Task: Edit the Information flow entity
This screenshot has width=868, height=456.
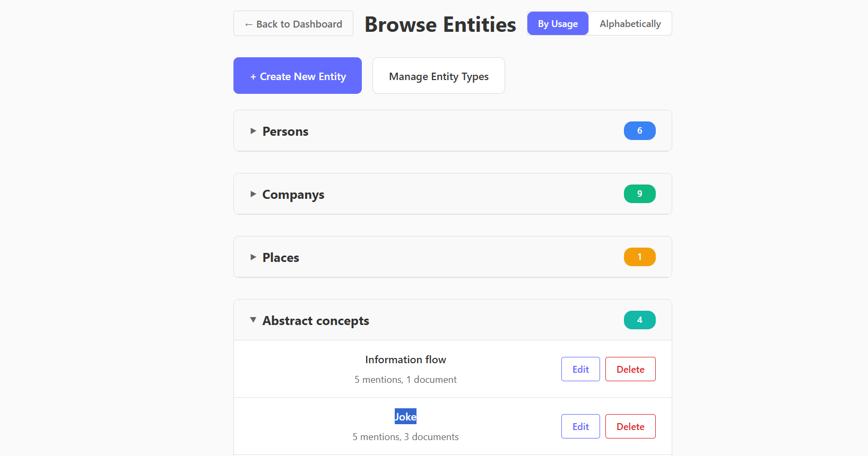Action: click(x=580, y=369)
